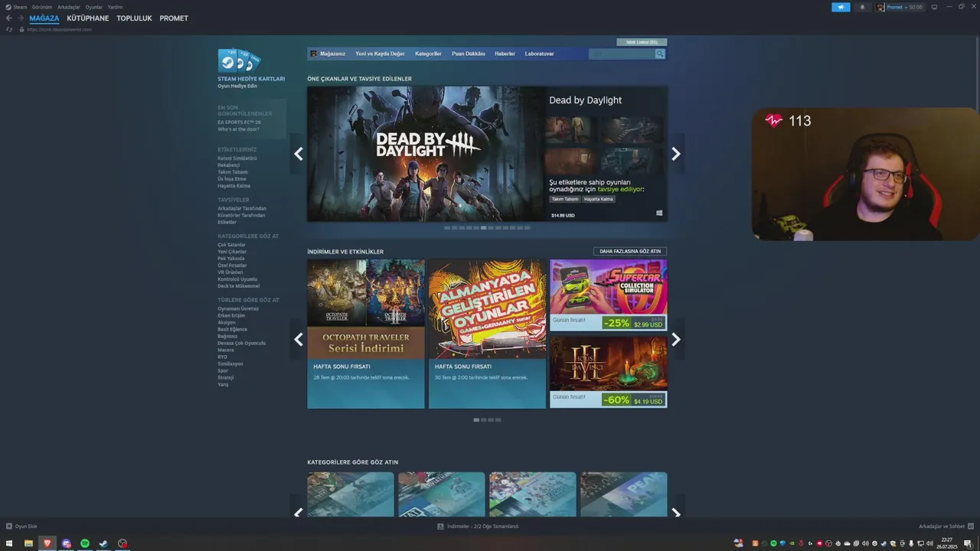Viewport: 980px width, 551px height.
Task: Open Özel Fırsatlar sidebar link
Action: tap(232, 266)
